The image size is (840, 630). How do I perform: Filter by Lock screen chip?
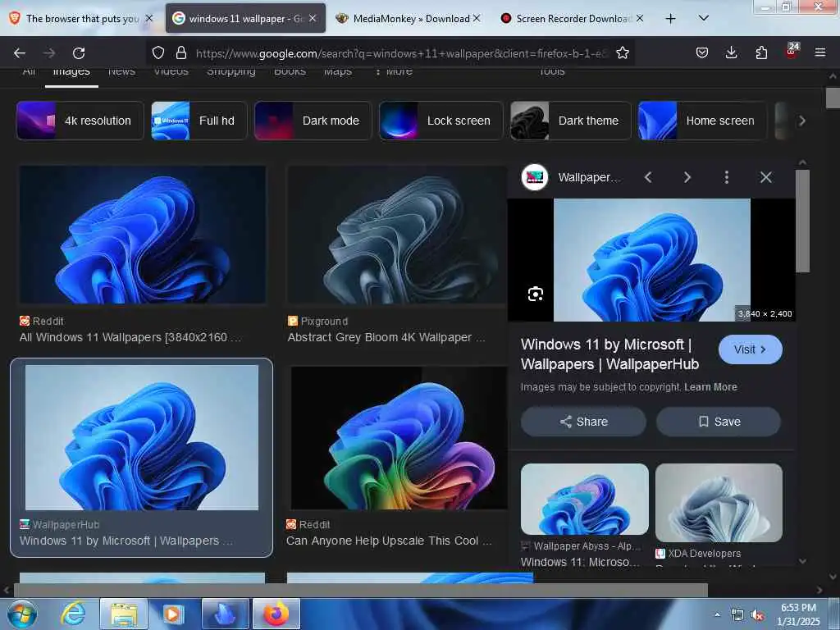point(441,121)
